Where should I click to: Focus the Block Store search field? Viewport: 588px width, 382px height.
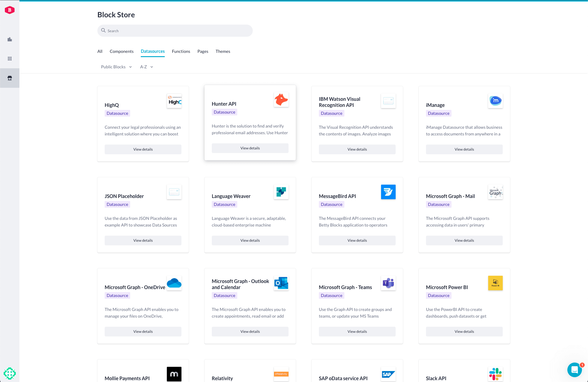(x=175, y=31)
